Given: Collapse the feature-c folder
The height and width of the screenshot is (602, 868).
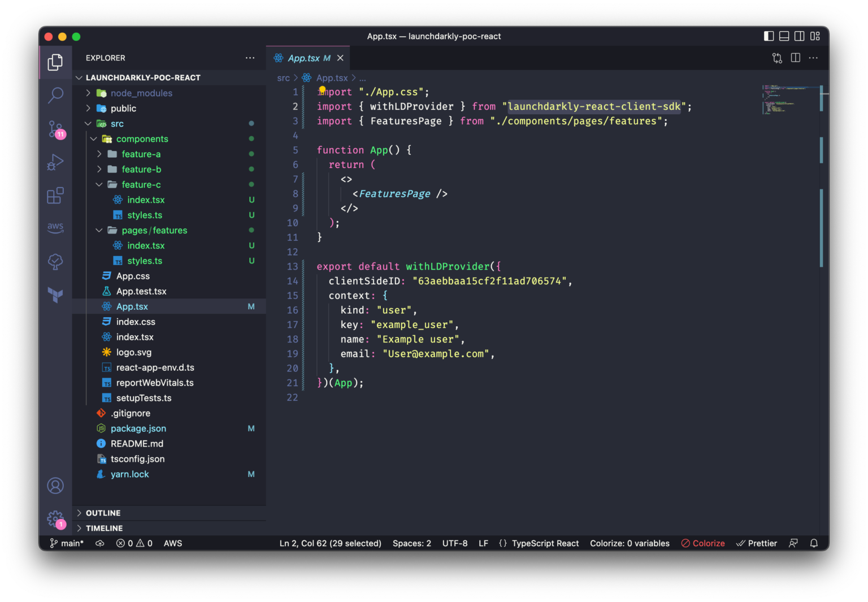Looking at the screenshot, I should click(x=141, y=185).
